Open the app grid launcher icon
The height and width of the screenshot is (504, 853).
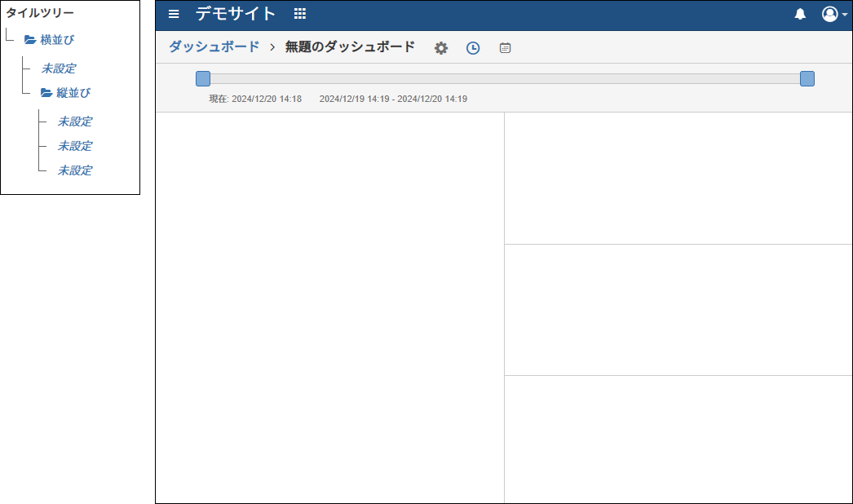tap(300, 14)
